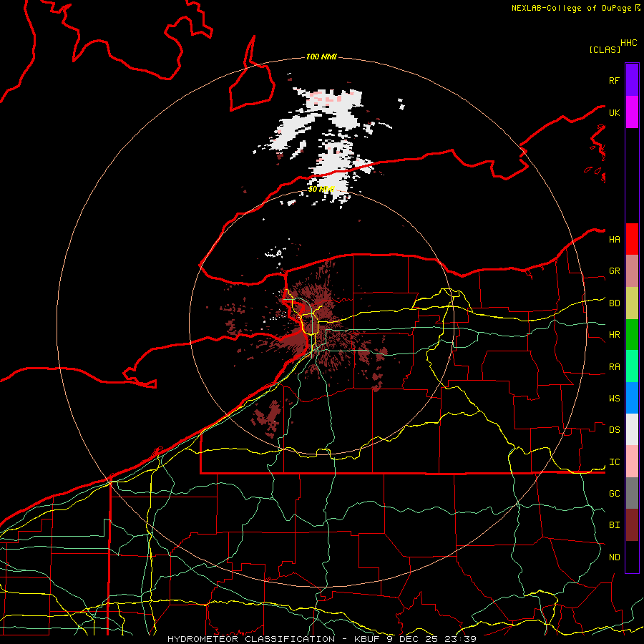Image resolution: width=644 pixels, height=644 pixels.
Task: Click the RA light green legend swatch
Action: [632, 366]
